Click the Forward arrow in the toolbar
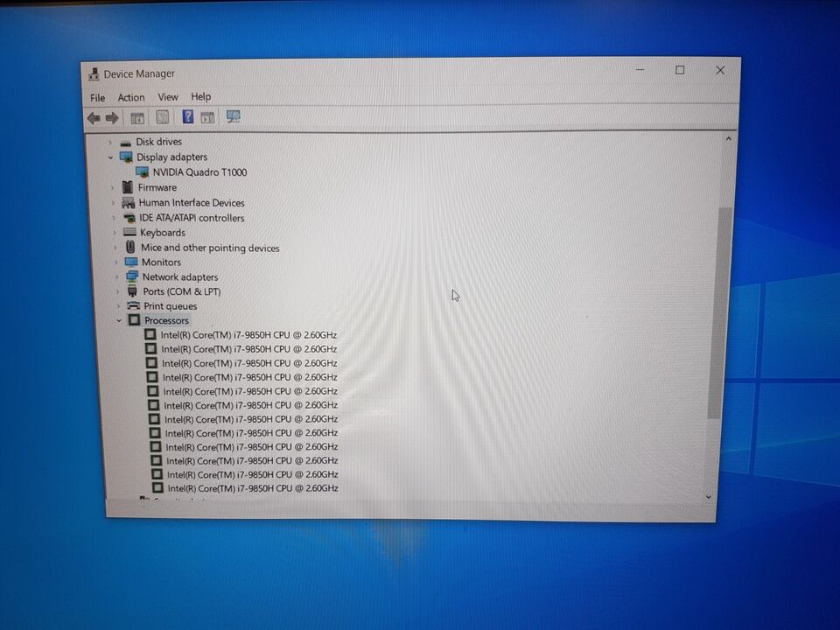Image resolution: width=840 pixels, height=630 pixels. point(112,118)
